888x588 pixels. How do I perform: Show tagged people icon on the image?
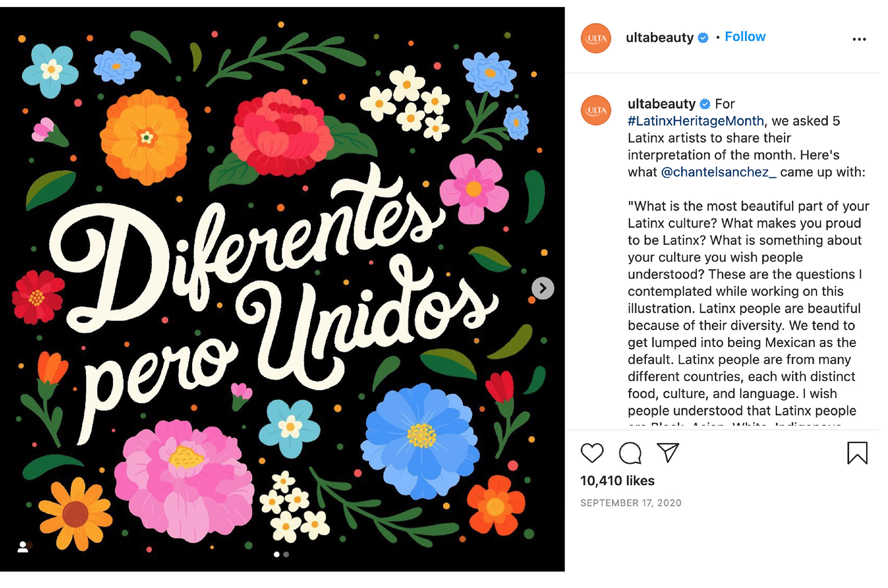tap(23, 547)
